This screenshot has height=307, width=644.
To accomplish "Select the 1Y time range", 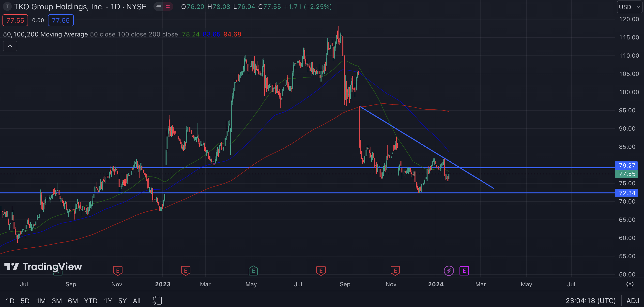I will pos(108,301).
